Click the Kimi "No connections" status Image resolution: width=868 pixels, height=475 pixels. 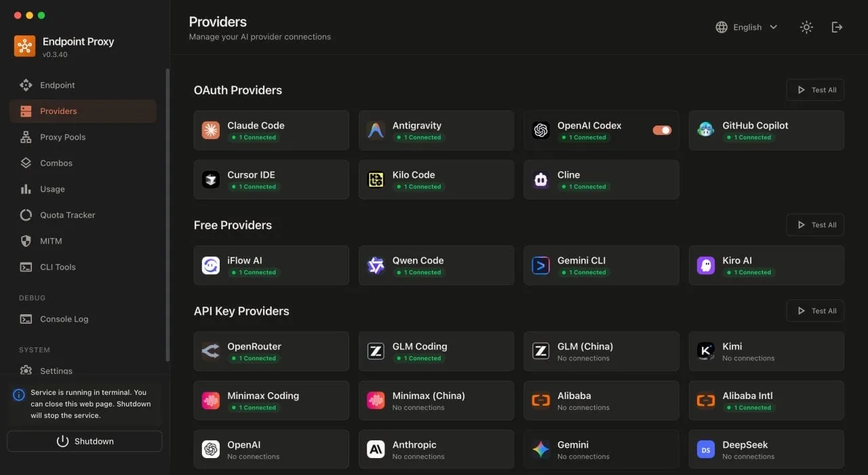pos(748,358)
